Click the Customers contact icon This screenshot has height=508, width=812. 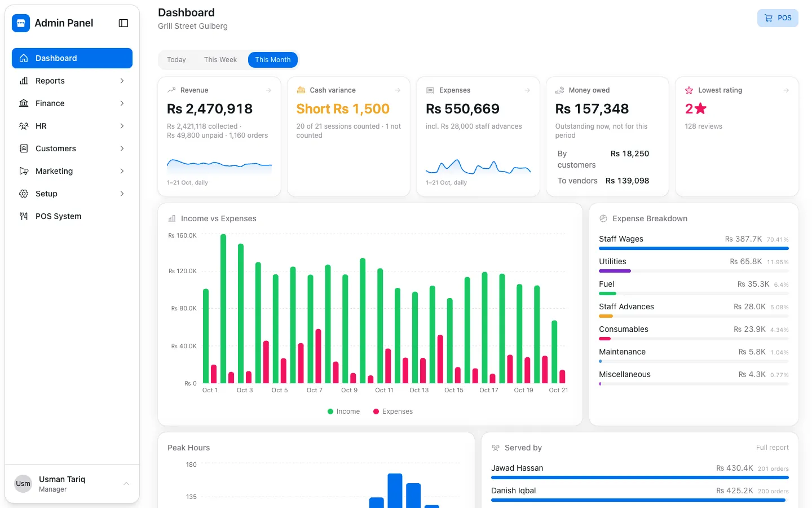click(24, 148)
